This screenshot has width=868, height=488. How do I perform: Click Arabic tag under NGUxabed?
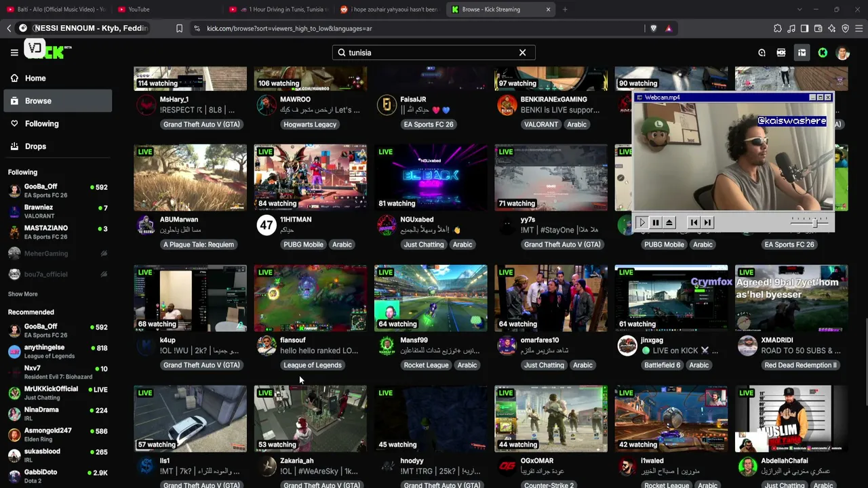462,245
